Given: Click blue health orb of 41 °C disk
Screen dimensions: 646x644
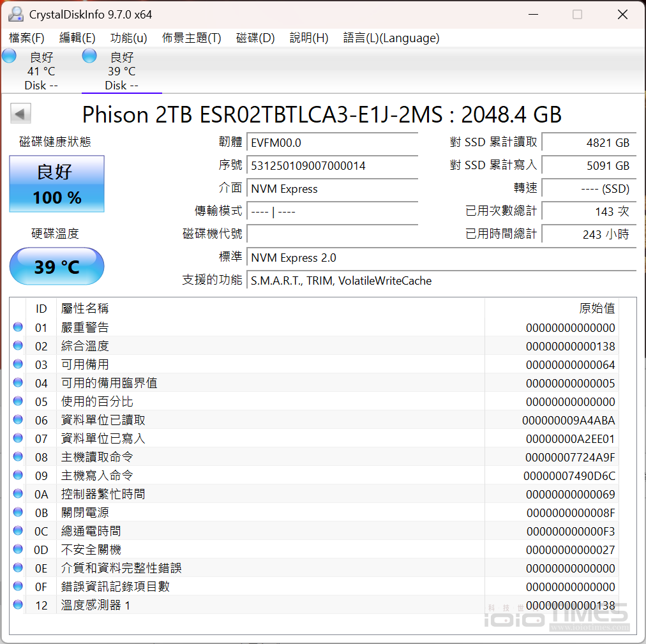Looking at the screenshot, I should (9, 56).
